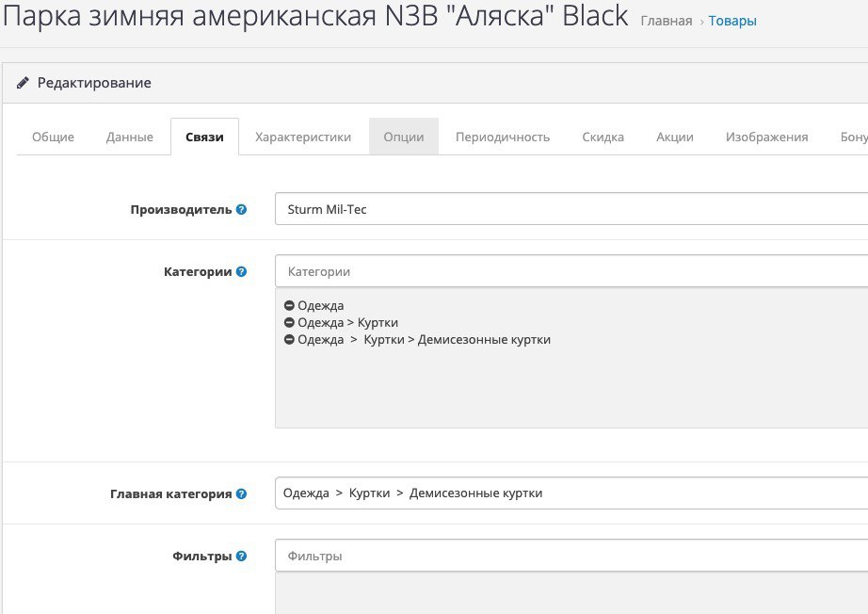Click into the Фильтры input field
The image size is (868, 614).
pyautogui.click(x=571, y=556)
